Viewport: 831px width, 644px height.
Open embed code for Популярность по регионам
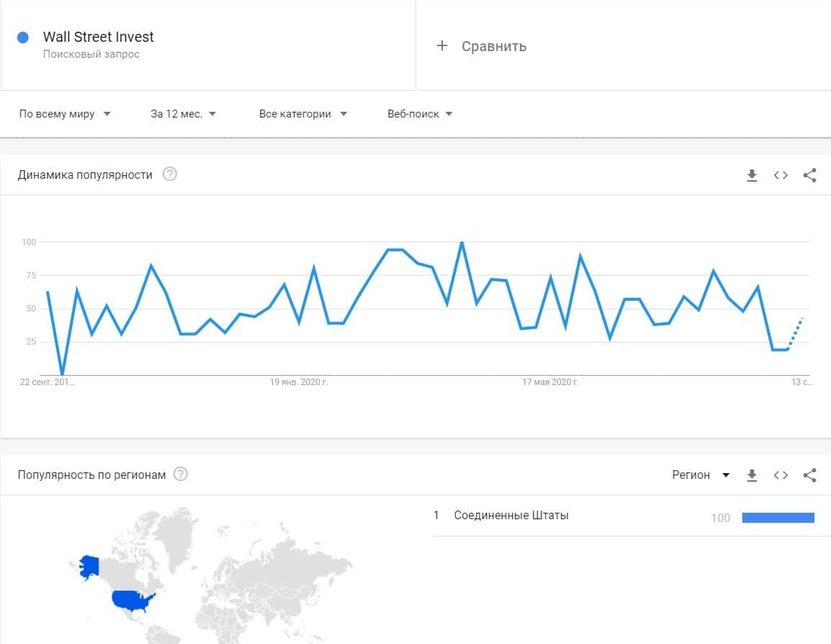[781, 475]
